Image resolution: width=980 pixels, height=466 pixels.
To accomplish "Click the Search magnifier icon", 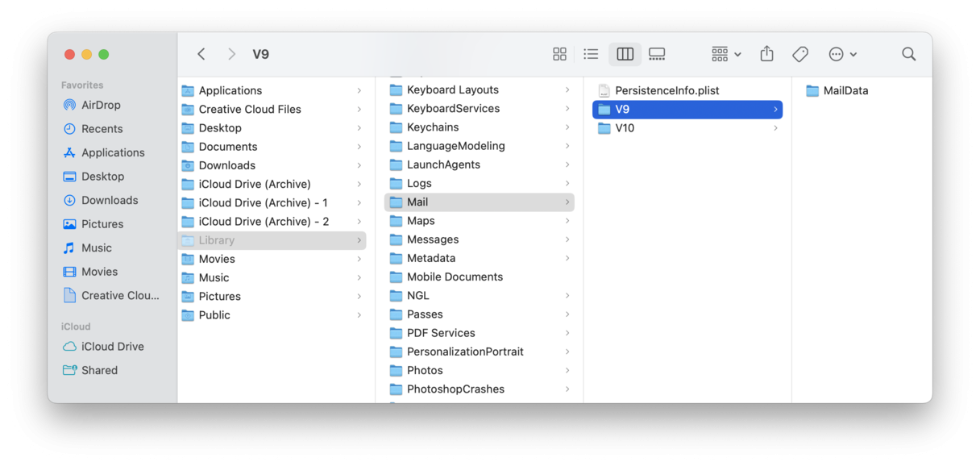I will tap(908, 54).
